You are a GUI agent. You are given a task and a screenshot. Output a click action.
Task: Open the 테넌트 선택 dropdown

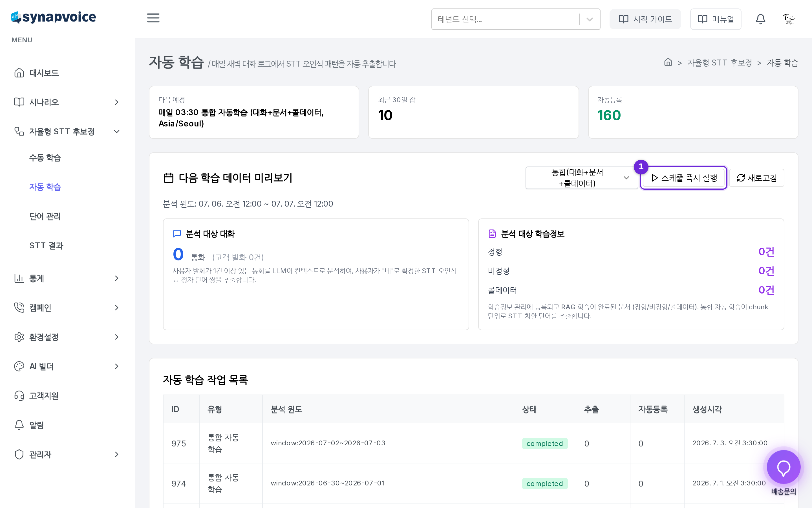tap(516, 19)
